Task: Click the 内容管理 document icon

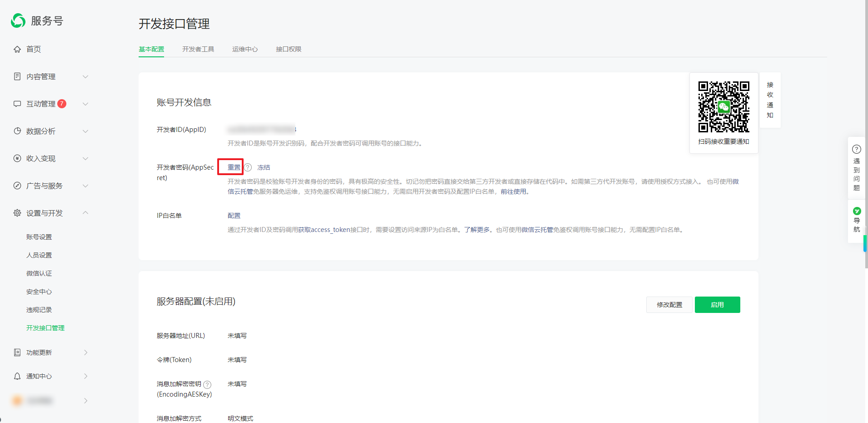Action: pos(17,76)
